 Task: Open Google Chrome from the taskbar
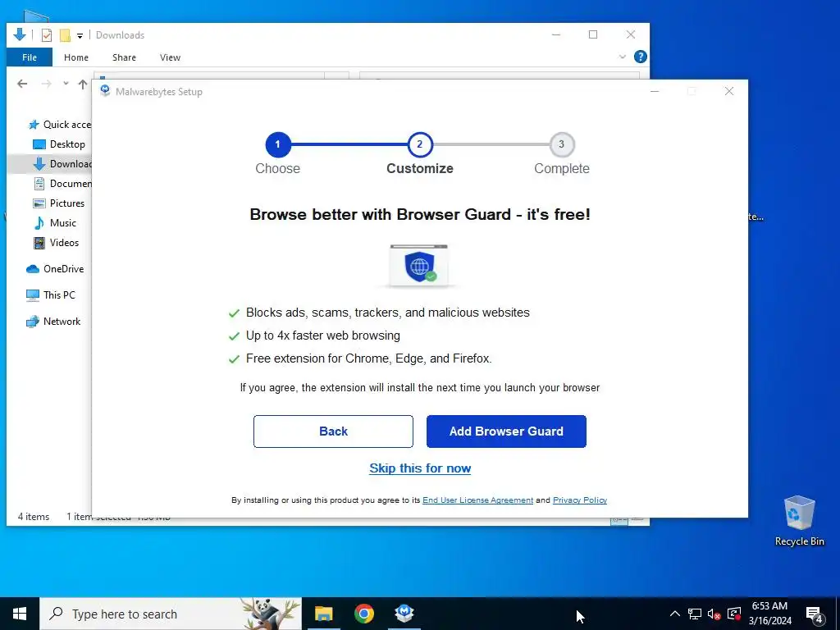pyautogui.click(x=363, y=614)
